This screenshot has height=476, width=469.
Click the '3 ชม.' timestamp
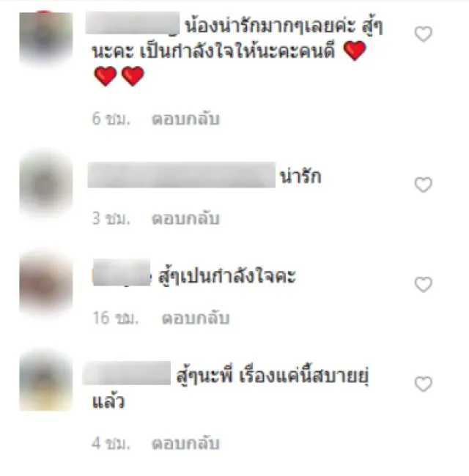coord(111,218)
